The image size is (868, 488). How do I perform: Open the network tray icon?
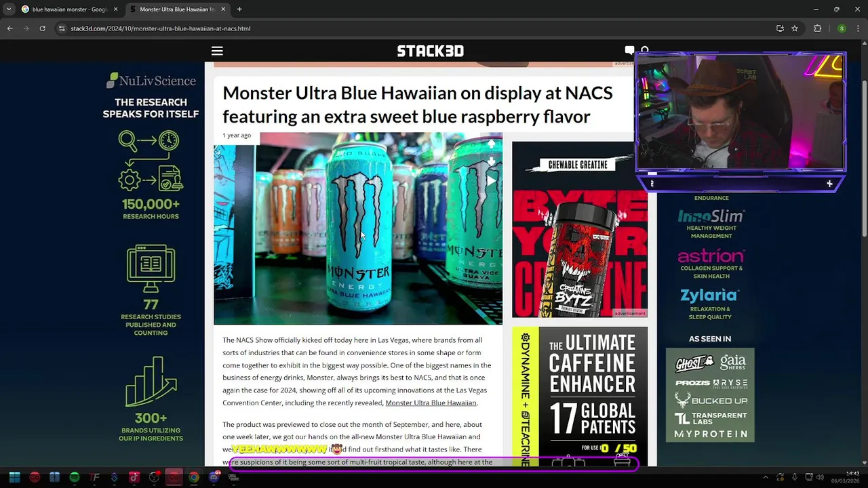click(x=808, y=477)
